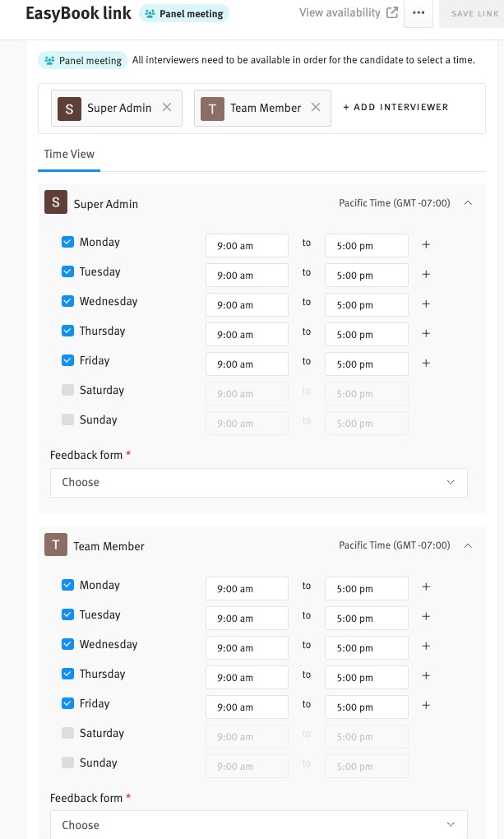Enable Sunday for Super Admin
This screenshot has height=839, width=504.
click(x=67, y=419)
